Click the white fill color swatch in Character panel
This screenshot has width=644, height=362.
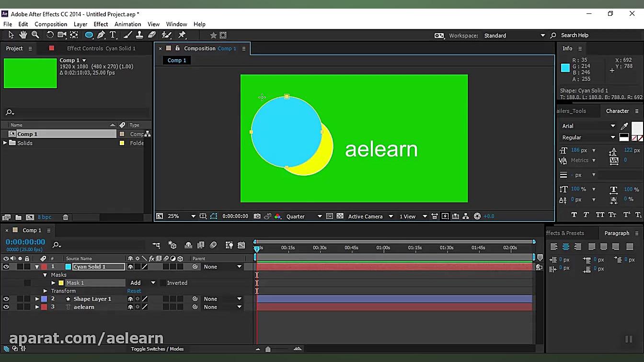tap(637, 128)
